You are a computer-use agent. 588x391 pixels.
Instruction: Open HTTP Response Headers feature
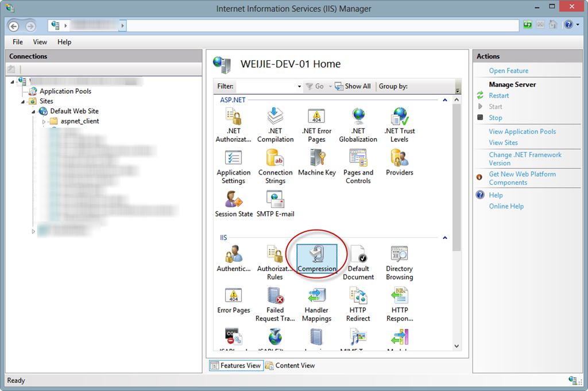[x=400, y=304]
